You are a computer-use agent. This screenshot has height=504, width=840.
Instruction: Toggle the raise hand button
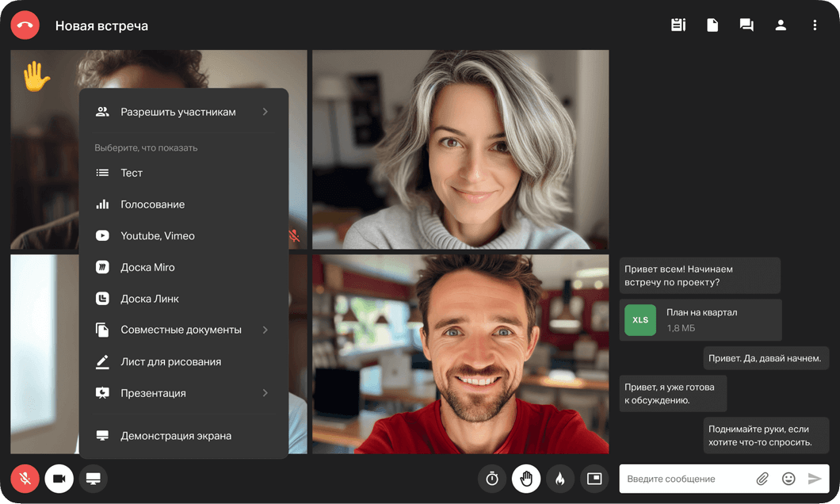[526, 479]
